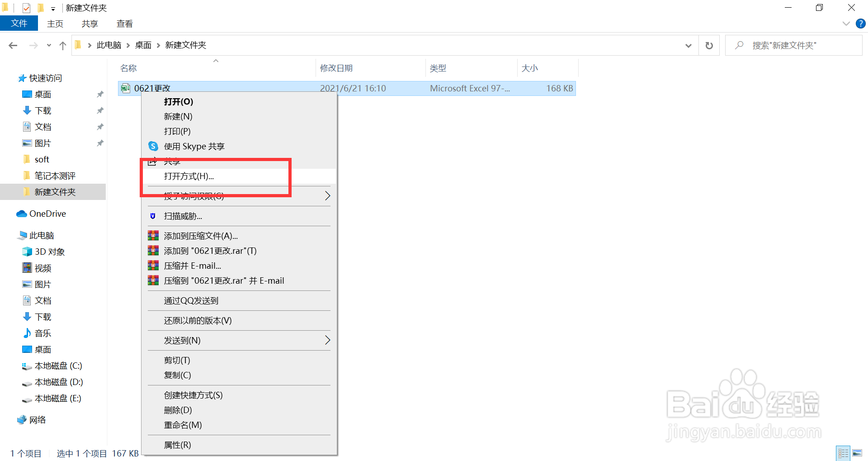The width and height of the screenshot is (868, 461).
Task: Choose 重命名(M) from the context menu
Action: 239,425
